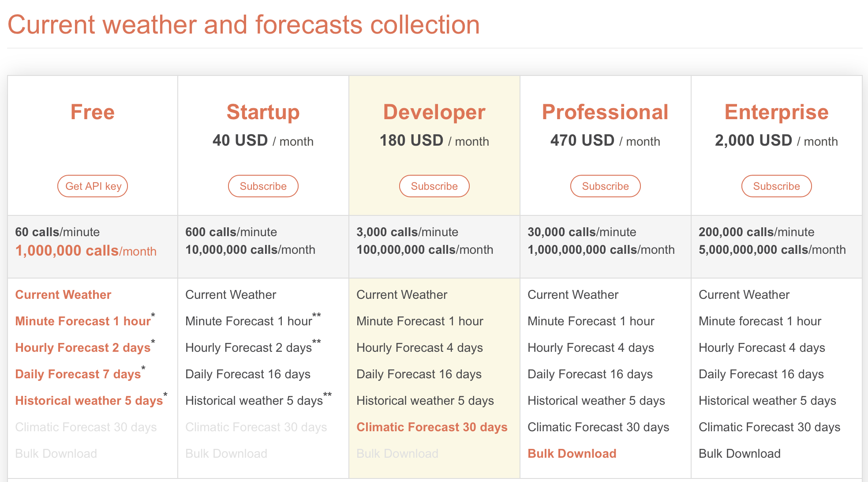Subscribe to the Enterprise plan
The width and height of the screenshot is (868, 482).
[x=777, y=186]
